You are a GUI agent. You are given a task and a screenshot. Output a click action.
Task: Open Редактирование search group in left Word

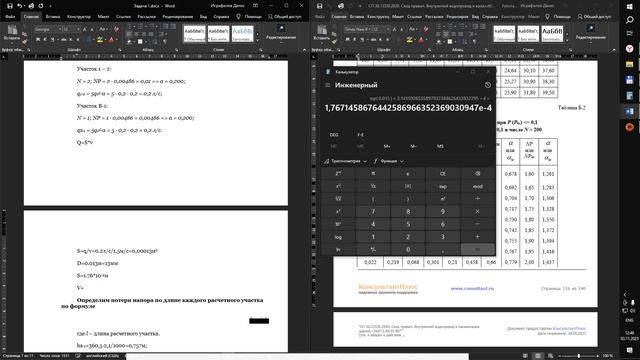[281, 33]
